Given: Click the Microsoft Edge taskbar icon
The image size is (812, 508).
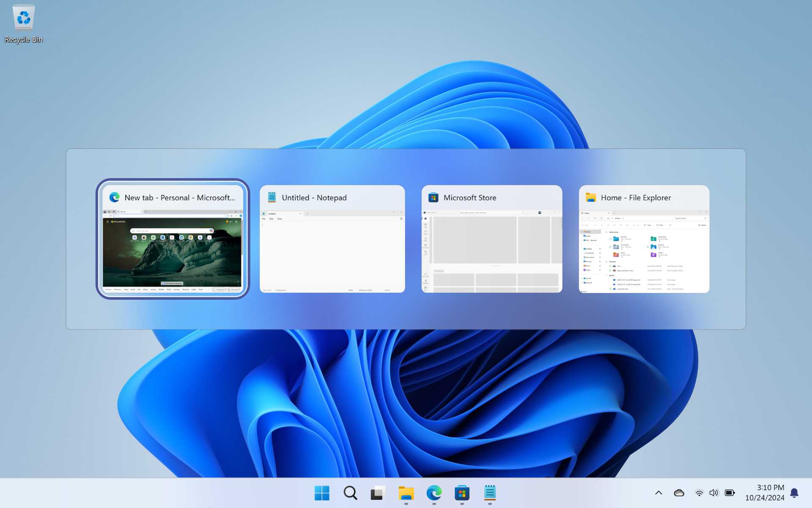Looking at the screenshot, I should point(434,493).
